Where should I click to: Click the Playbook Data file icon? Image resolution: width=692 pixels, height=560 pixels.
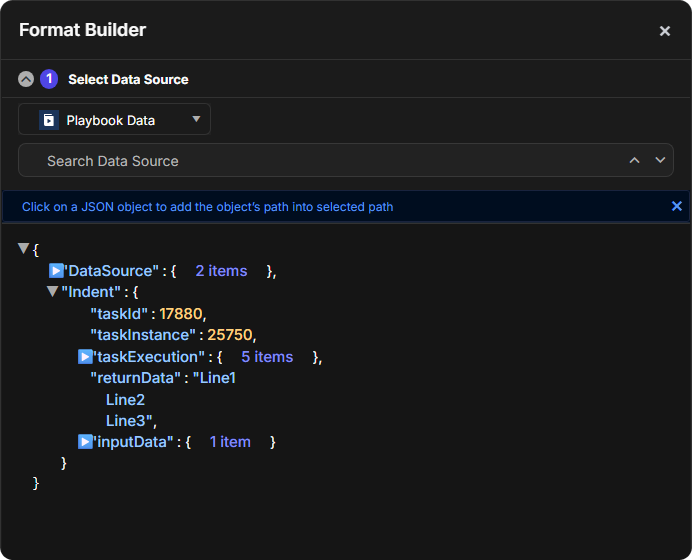(49, 120)
